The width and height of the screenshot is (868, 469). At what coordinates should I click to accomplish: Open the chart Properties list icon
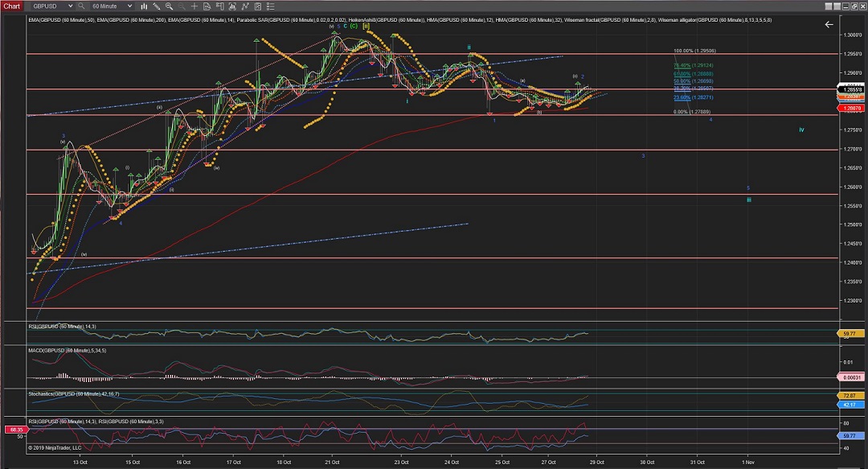(x=271, y=6)
